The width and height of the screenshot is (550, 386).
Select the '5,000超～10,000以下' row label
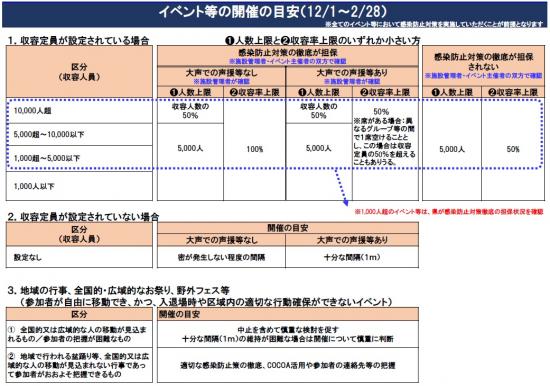pyautogui.click(x=49, y=134)
